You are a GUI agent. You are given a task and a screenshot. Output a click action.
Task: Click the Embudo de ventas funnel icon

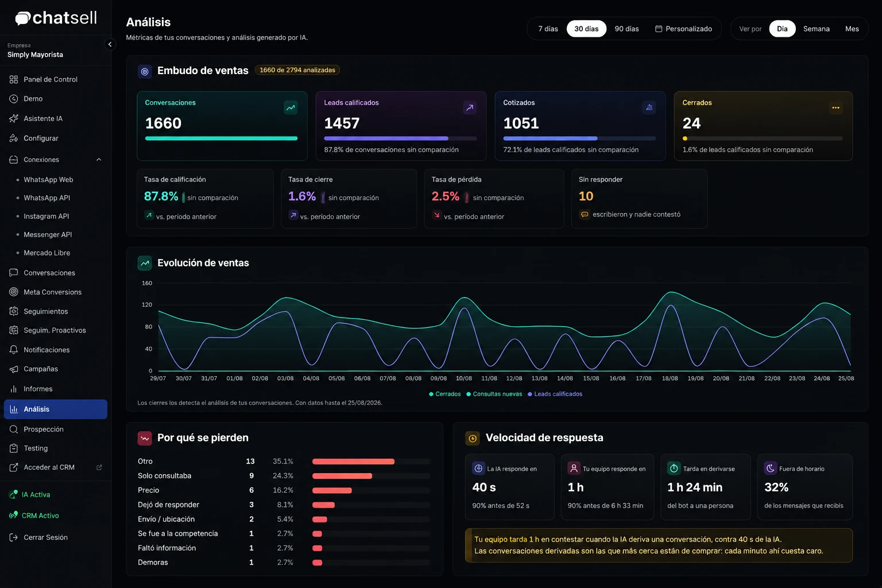pyautogui.click(x=145, y=71)
